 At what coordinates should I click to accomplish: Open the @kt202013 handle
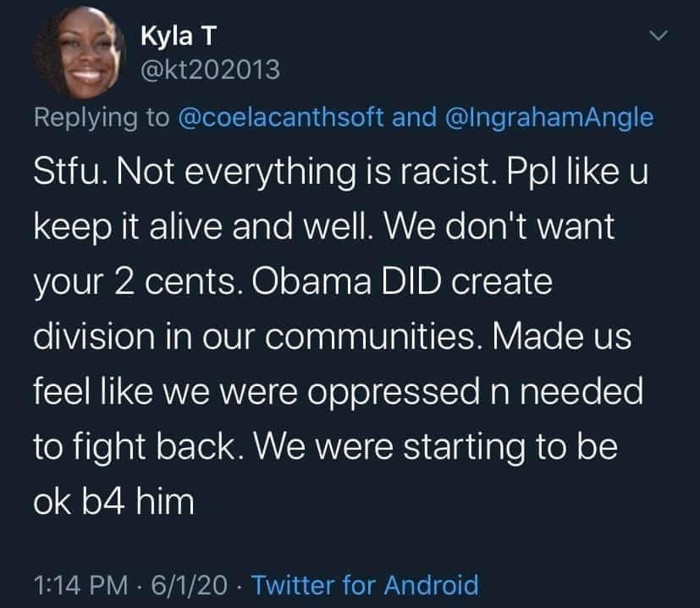tap(210, 69)
